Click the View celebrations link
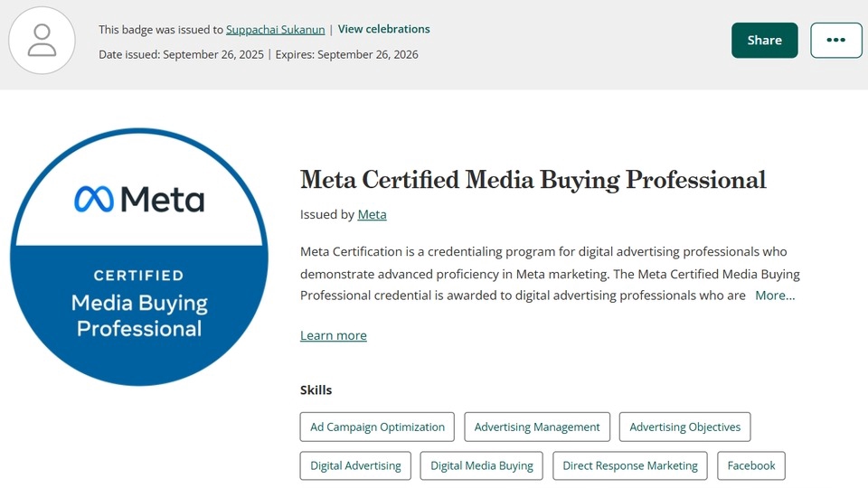The height and width of the screenshot is (488, 868). pyautogui.click(x=383, y=29)
